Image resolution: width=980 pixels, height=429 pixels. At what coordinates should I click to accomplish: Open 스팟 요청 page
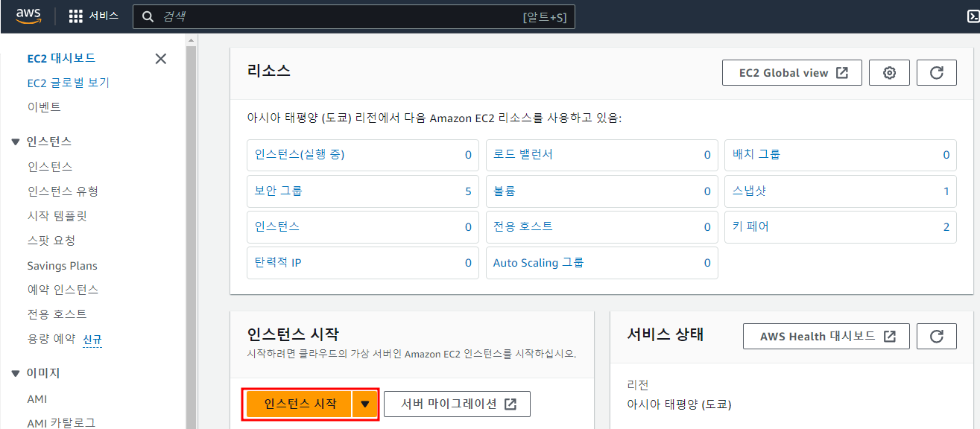[51, 241]
